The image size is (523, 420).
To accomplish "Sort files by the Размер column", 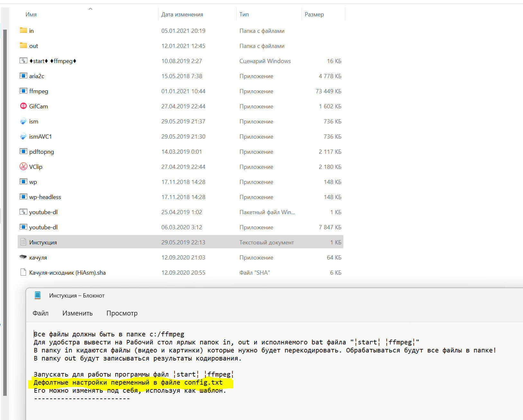I will coord(314,14).
